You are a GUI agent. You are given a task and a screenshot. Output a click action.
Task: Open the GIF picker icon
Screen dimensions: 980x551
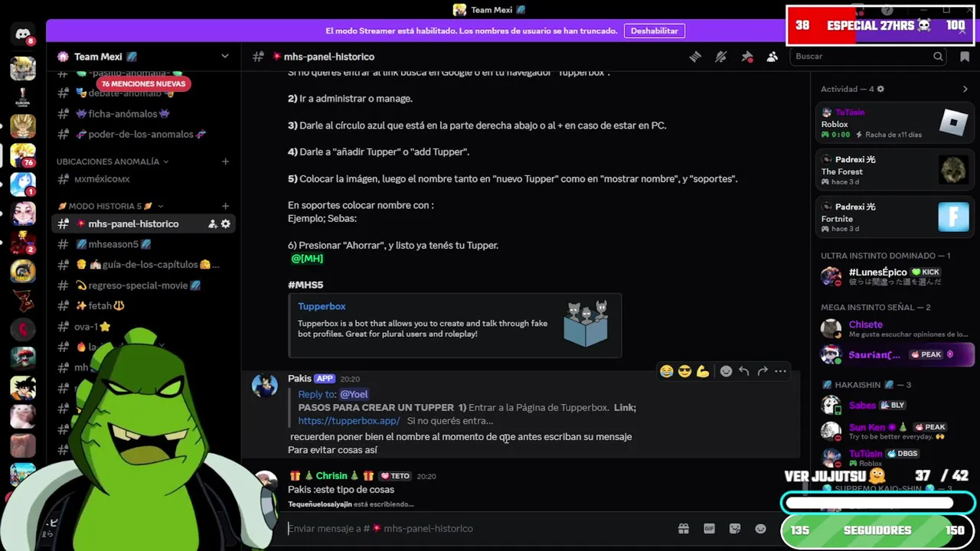(x=709, y=529)
